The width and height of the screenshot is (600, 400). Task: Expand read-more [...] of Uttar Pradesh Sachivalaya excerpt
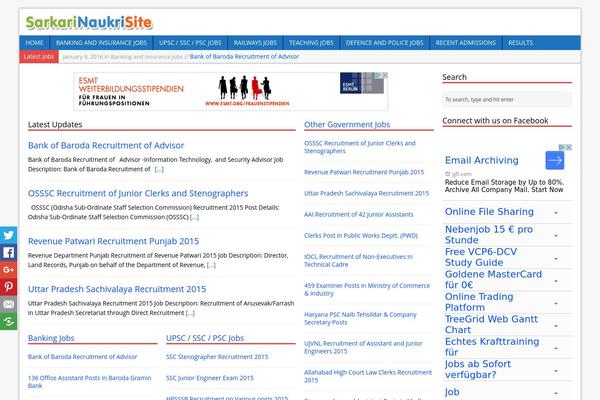(190, 313)
